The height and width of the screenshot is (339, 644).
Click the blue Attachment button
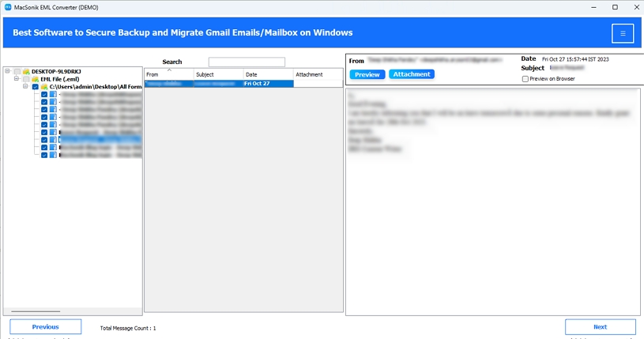pos(412,74)
